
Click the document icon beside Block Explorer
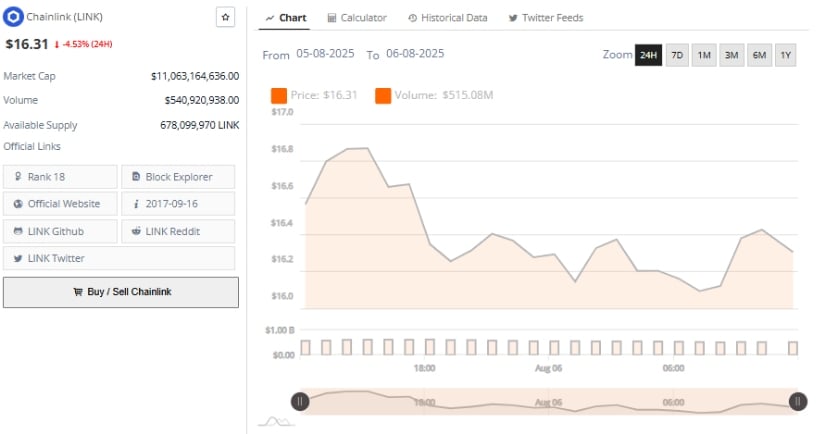click(x=136, y=176)
